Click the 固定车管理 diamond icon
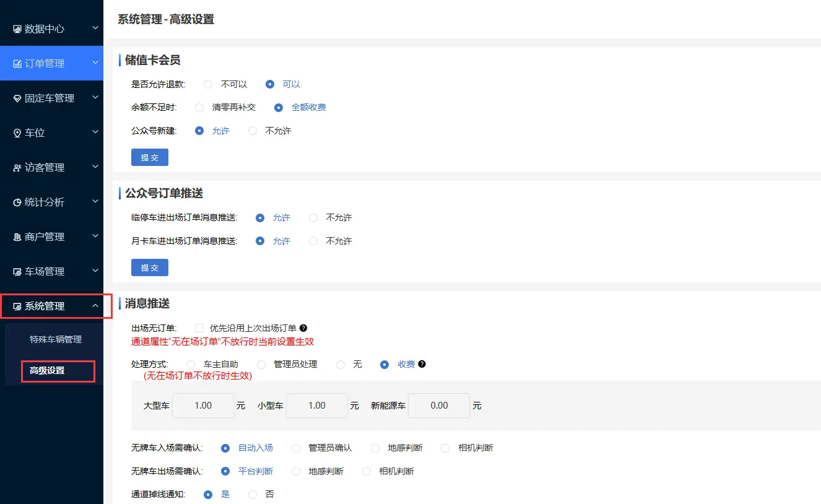Screen dimensions: 821x504 17,98
